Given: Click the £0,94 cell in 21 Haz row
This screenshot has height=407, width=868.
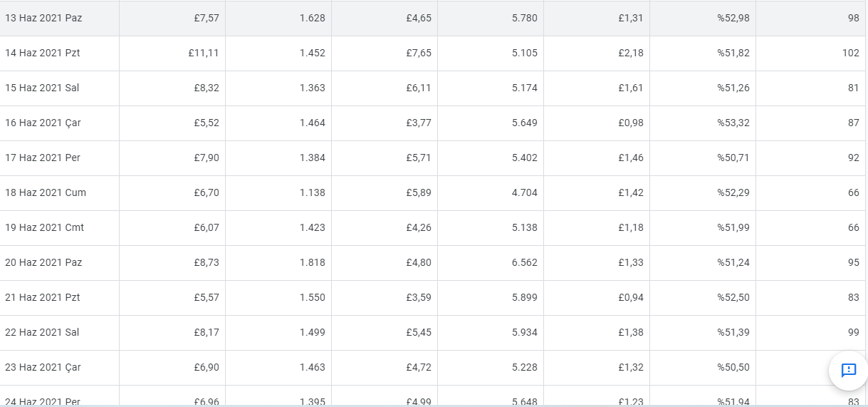Looking at the screenshot, I should pyautogui.click(x=597, y=298).
